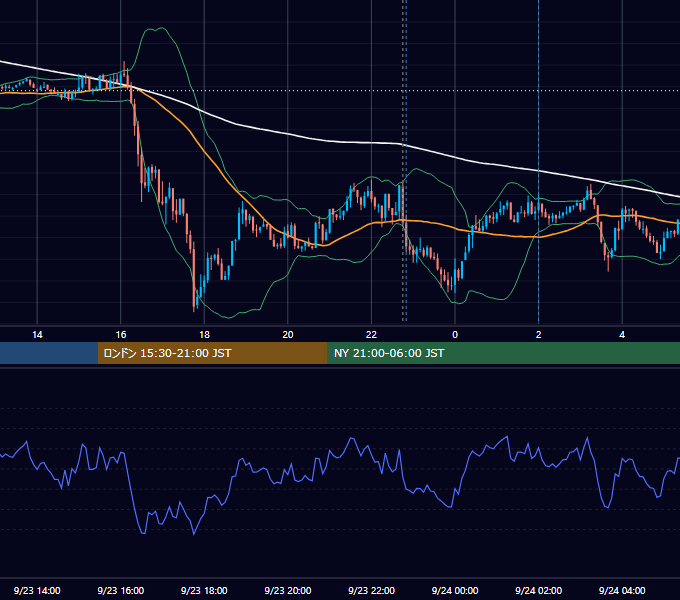Click the '0' hour label on the price chart axis
Viewport: 680px width, 600px height.
coord(455,335)
